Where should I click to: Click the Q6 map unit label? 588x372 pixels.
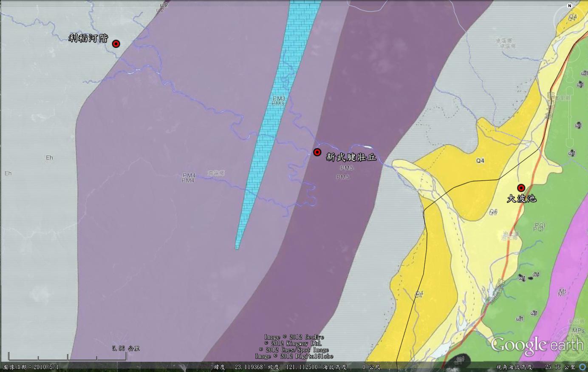pos(493,212)
